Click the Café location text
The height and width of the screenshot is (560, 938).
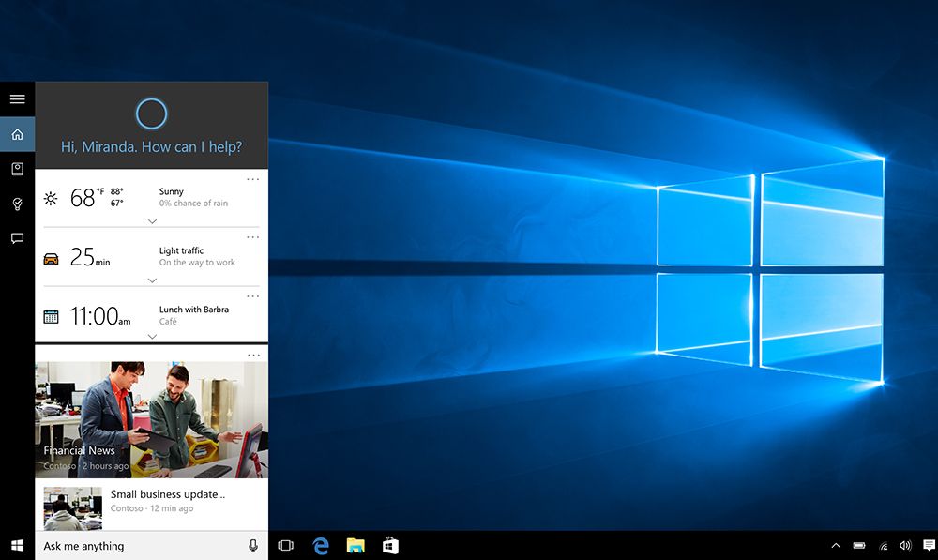click(168, 322)
